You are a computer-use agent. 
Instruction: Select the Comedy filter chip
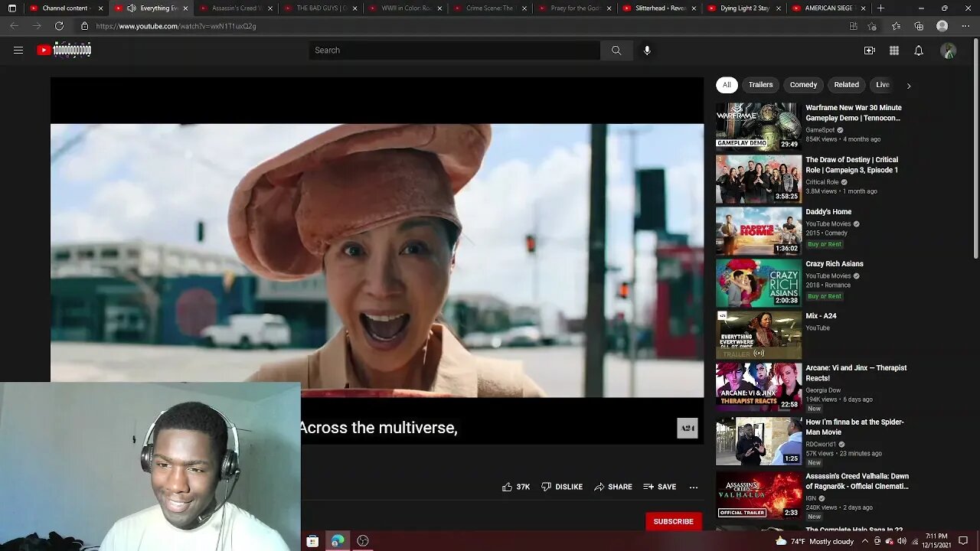[803, 85]
